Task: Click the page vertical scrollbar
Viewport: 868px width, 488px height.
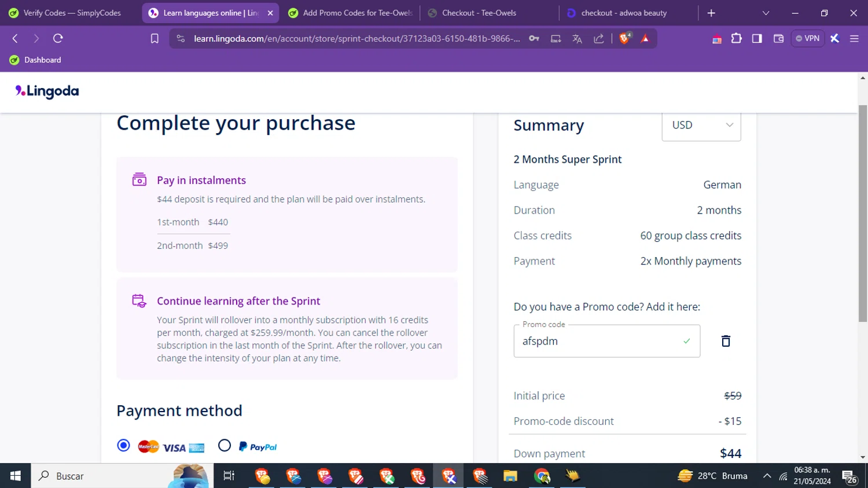Action: coord(863,214)
